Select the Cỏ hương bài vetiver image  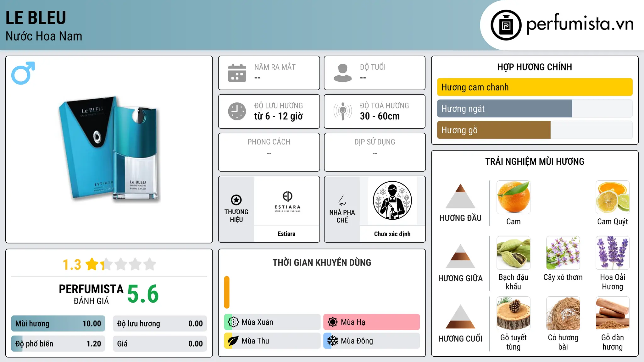point(563,313)
